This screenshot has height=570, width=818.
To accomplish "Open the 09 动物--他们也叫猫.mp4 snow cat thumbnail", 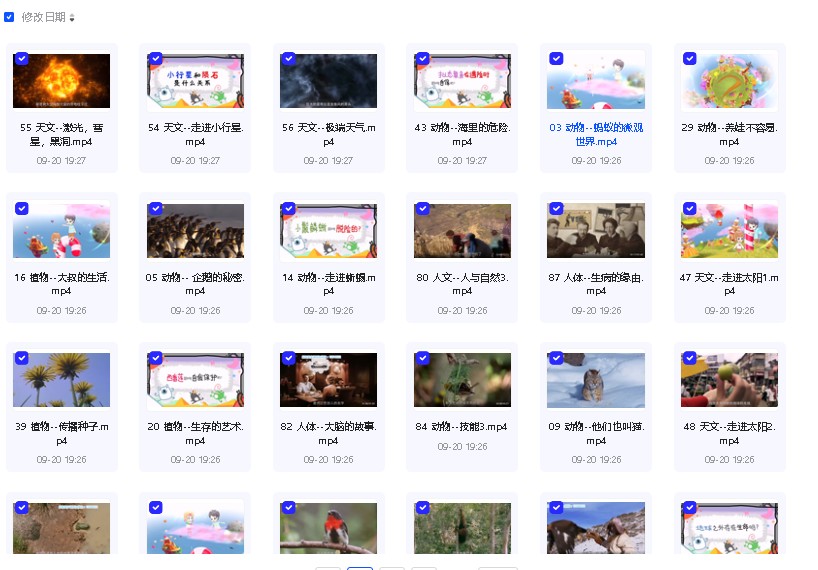I will [x=595, y=380].
